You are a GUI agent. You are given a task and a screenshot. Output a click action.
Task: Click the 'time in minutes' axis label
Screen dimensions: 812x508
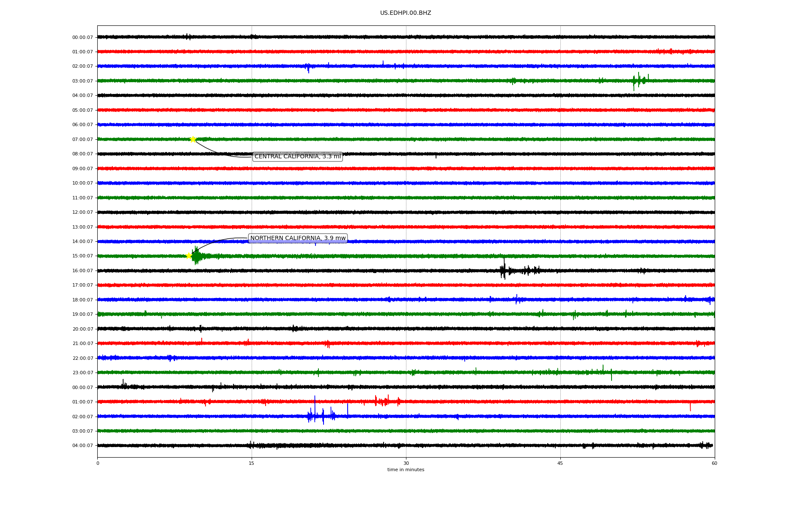pos(406,469)
